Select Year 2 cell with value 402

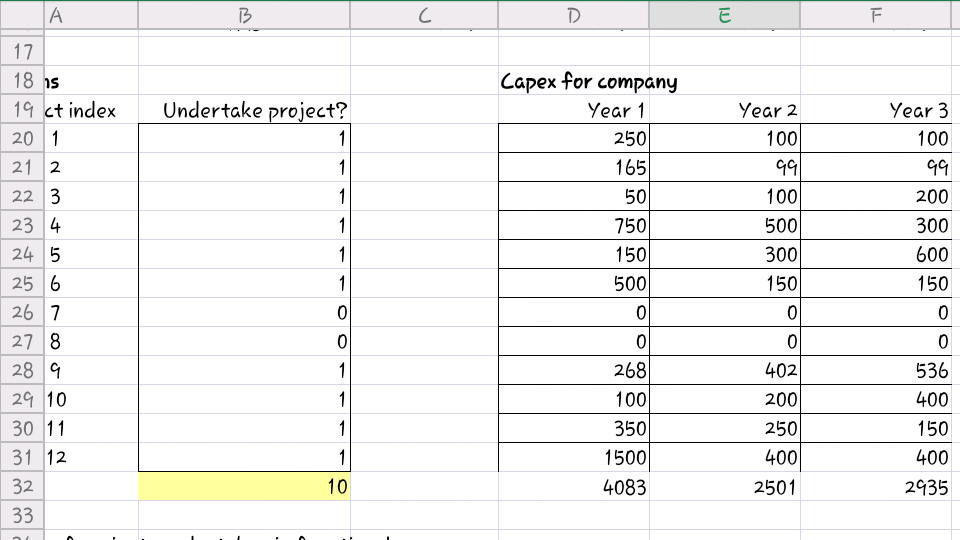click(x=724, y=370)
